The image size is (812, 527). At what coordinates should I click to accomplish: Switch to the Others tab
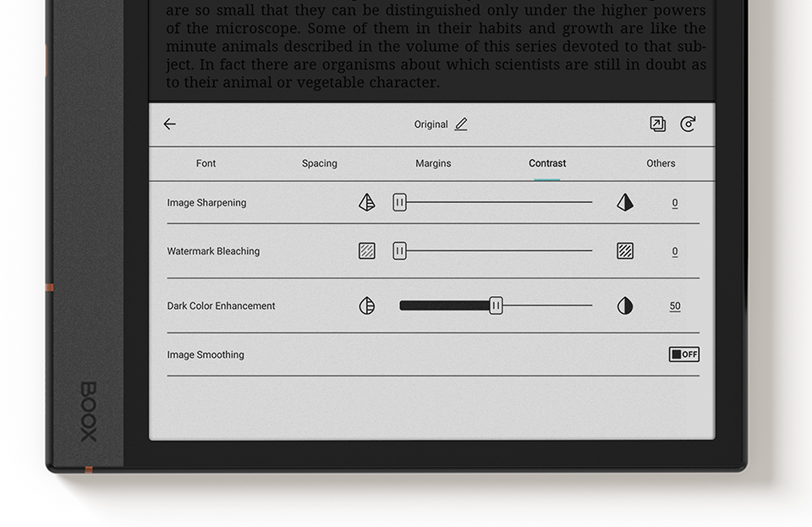point(661,163)
